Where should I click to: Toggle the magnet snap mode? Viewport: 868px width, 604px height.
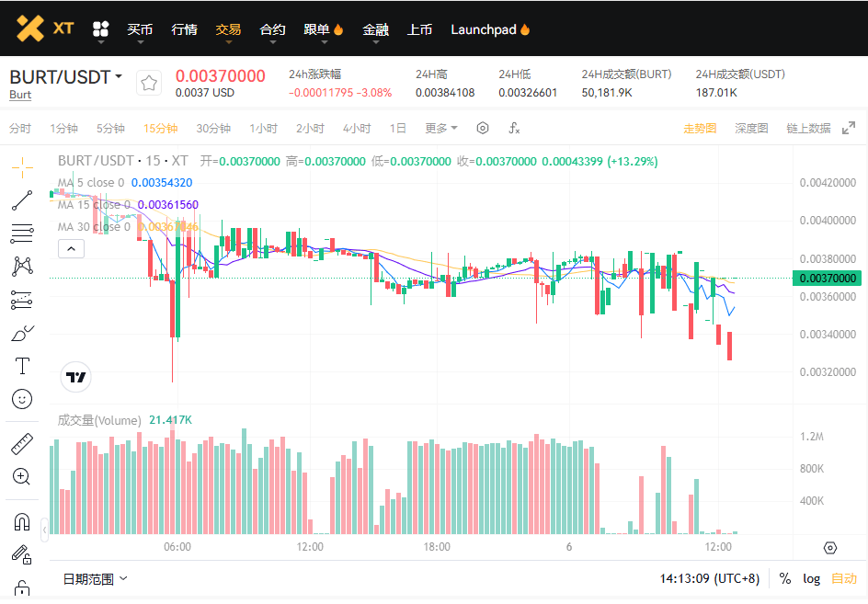pyautogui.click(x=22, y=522)
